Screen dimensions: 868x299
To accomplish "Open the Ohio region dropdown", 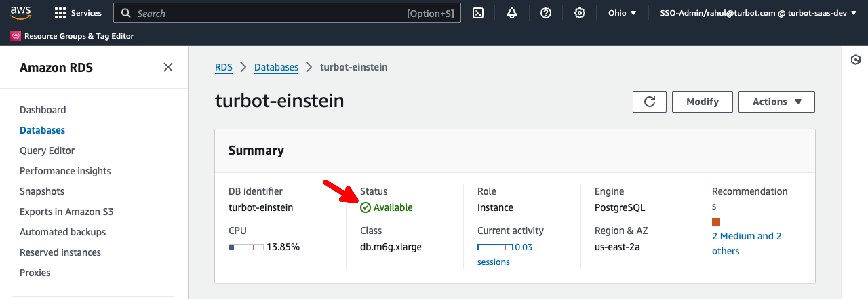I will click(622, 13).
